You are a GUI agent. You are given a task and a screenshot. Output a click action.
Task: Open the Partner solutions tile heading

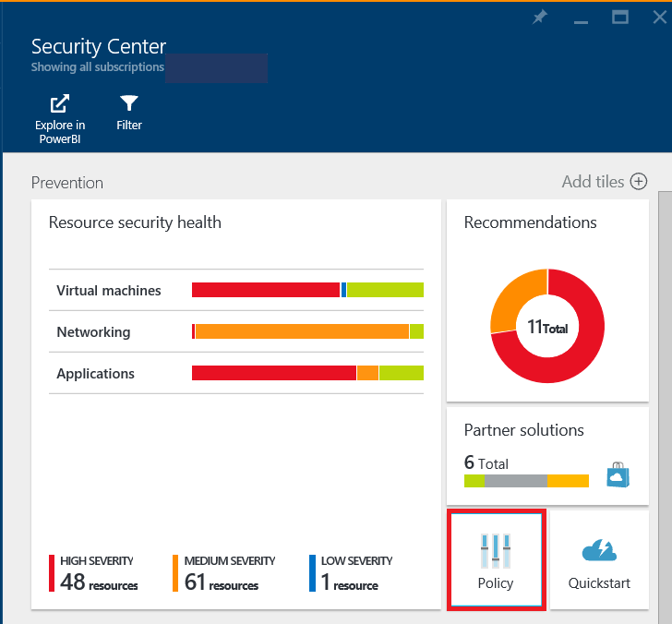pos(523,430)
